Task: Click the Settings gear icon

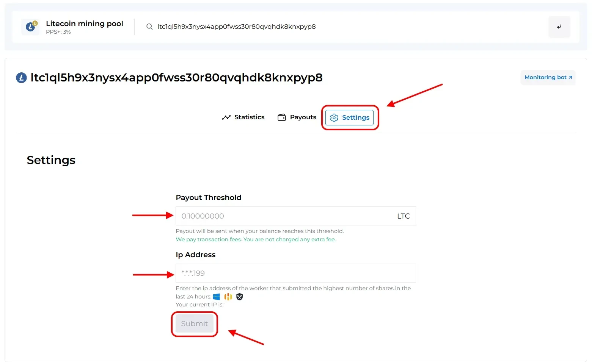Action: (334, 118)
